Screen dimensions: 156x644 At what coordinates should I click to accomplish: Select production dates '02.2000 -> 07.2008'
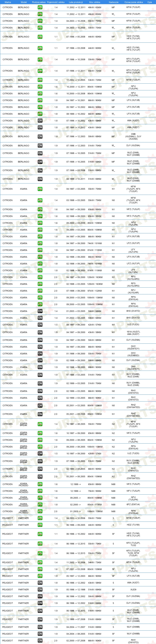(x=76, y=640)
